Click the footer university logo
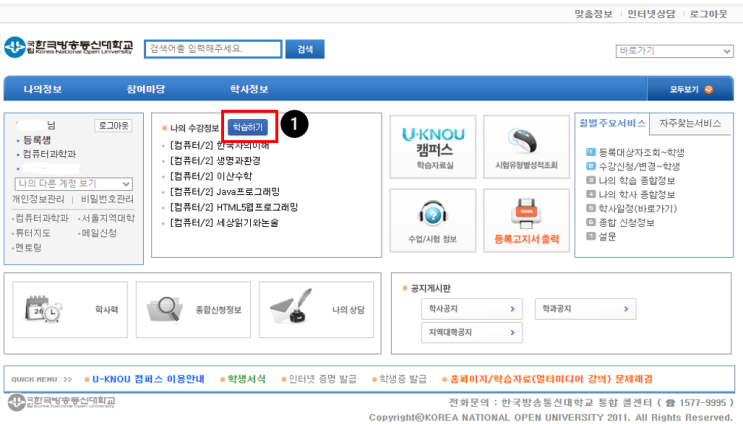This screenshot has width=743, height=424. click(62, 402)
